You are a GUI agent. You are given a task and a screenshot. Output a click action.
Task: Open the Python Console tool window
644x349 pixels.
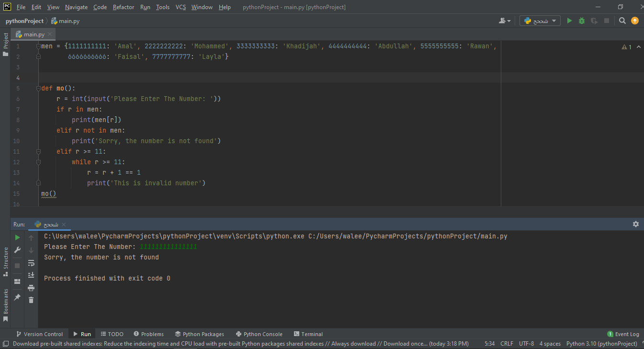tap(259, 334)
